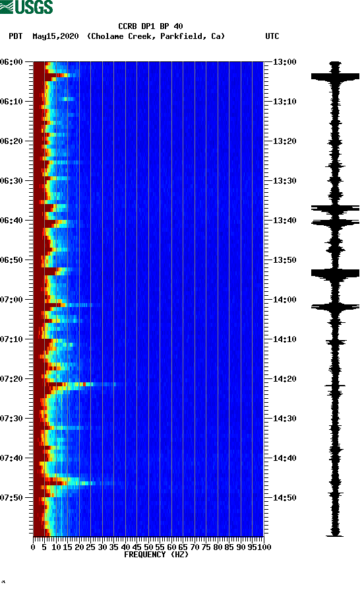
Task: Click the 07:50 PDT time label
Action: (11, 498)
